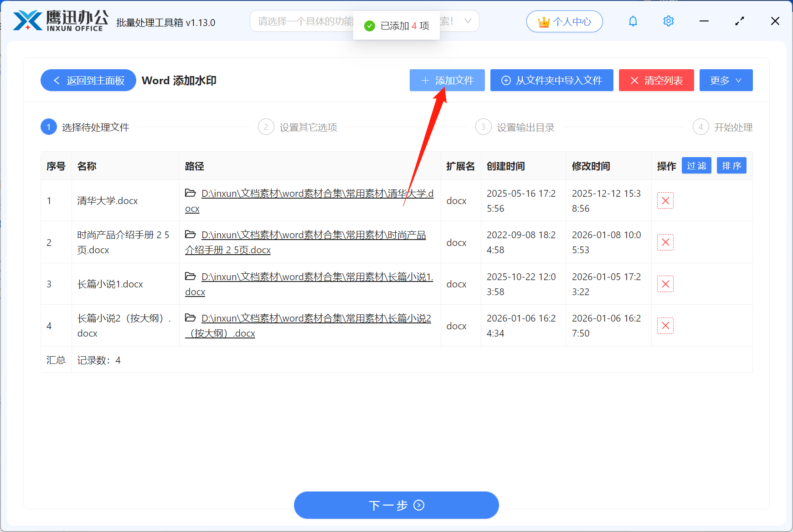The width and height of the screenshot is (793, 532).
Task: Click the crown icon beside 个人中心
Action: [x=543, y=21]
